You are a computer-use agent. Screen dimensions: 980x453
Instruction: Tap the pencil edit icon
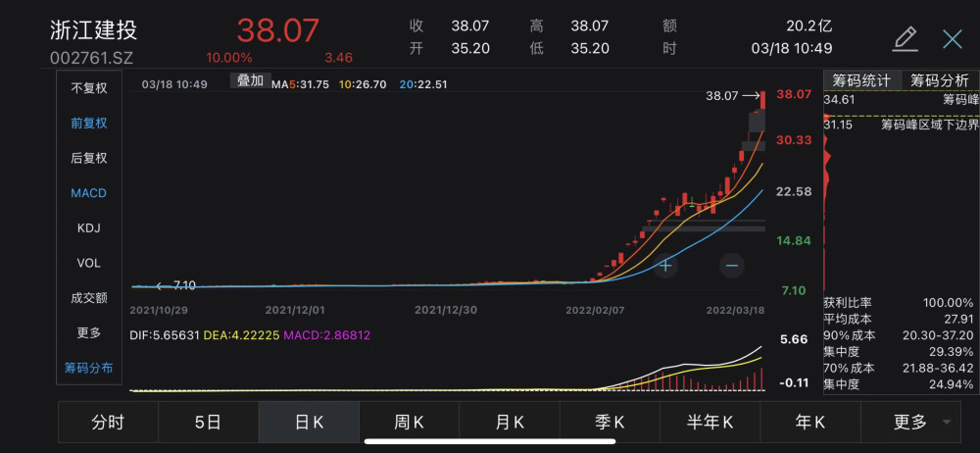click(x=905, y=39)
